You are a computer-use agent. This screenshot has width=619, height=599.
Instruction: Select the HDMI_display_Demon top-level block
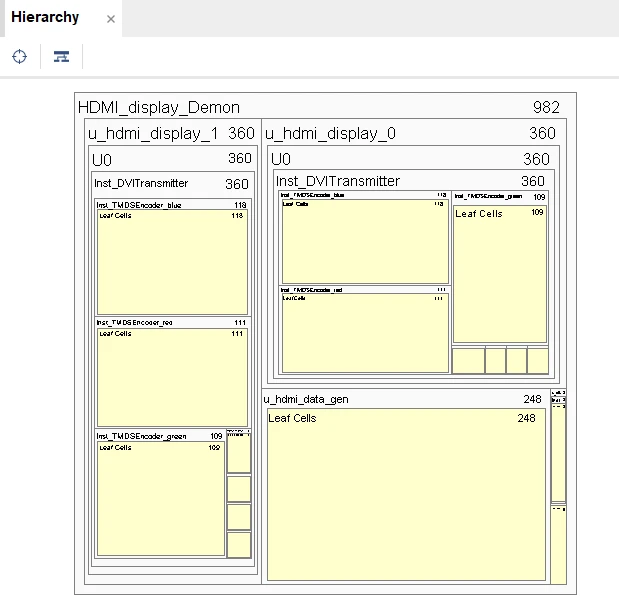coord(159,108)
